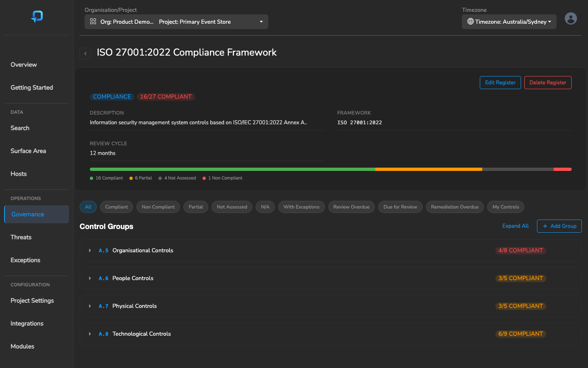Click the Delete Register button
Image resolution: width=588 pixels, height=368 pixels.
pos(548,83)
